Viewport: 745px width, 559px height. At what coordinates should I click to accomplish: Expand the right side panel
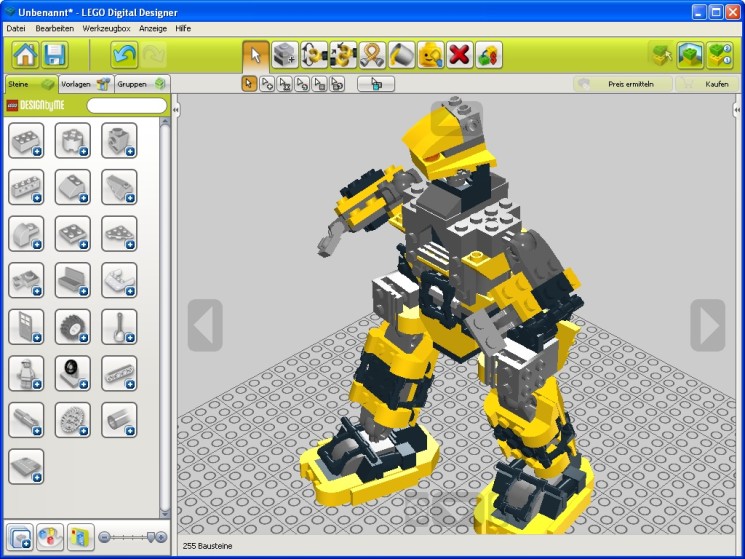click(737, 110)
